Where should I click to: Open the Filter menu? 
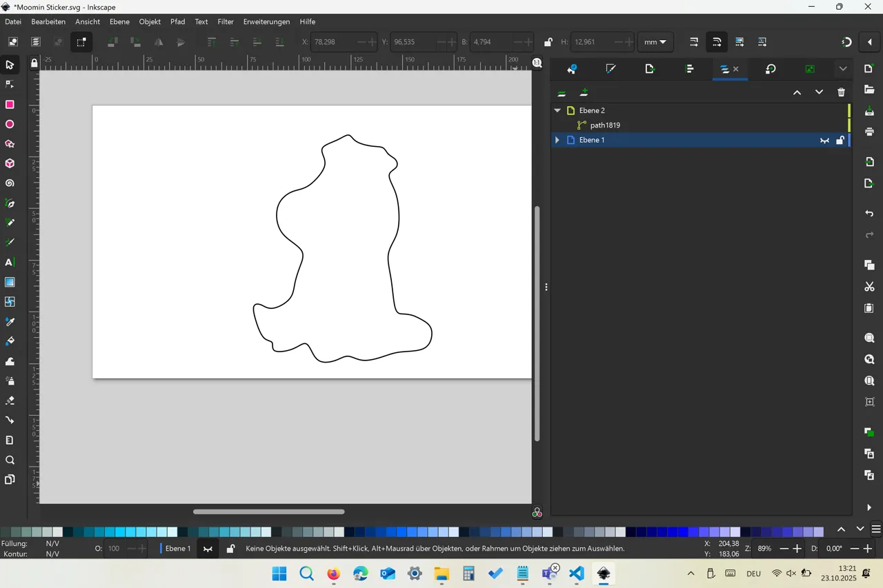[226, 21]
